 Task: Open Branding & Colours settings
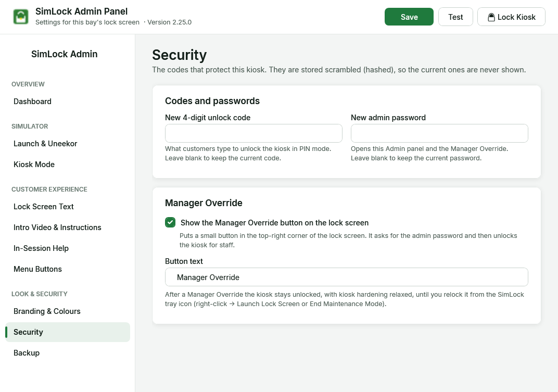coord(68,311)
